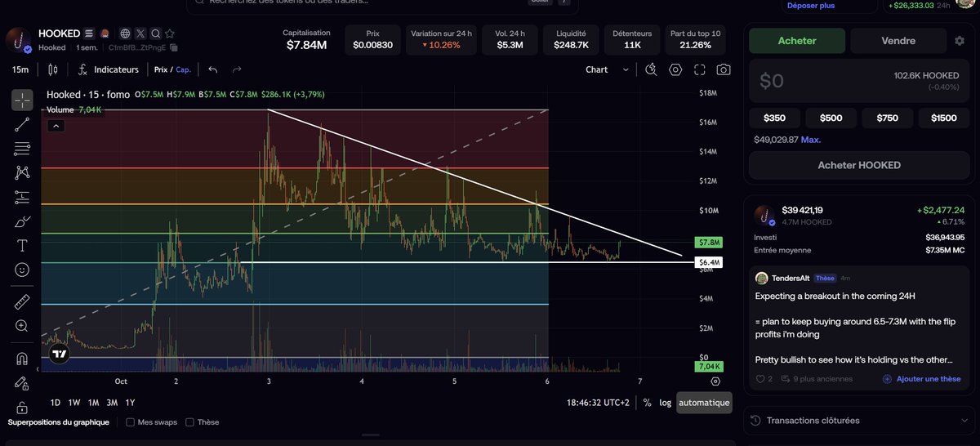
Task: Take a chart snapshot
Action: pos(724,69)
